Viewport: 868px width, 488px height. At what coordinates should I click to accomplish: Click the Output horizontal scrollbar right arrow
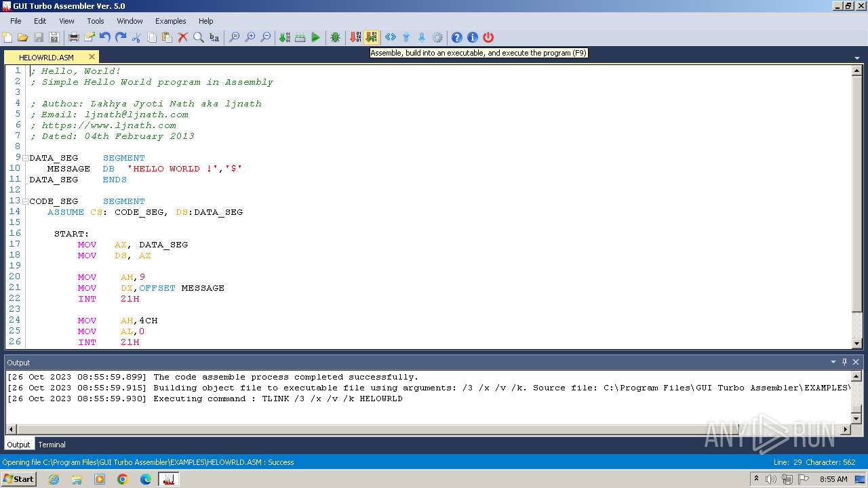click(846, 429)
